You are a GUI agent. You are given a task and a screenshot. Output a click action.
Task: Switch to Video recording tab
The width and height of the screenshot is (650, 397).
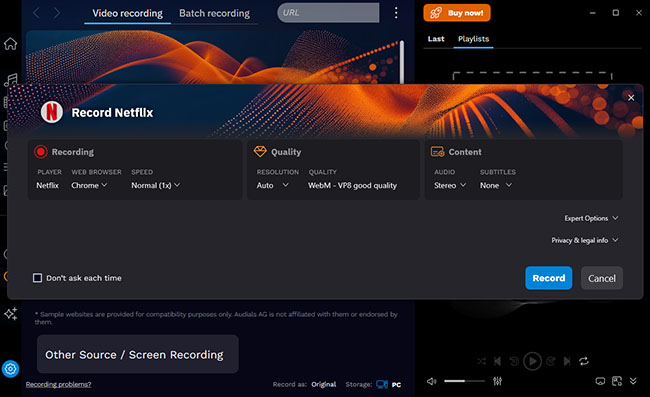pyautogui.click(x=128, y=13)
